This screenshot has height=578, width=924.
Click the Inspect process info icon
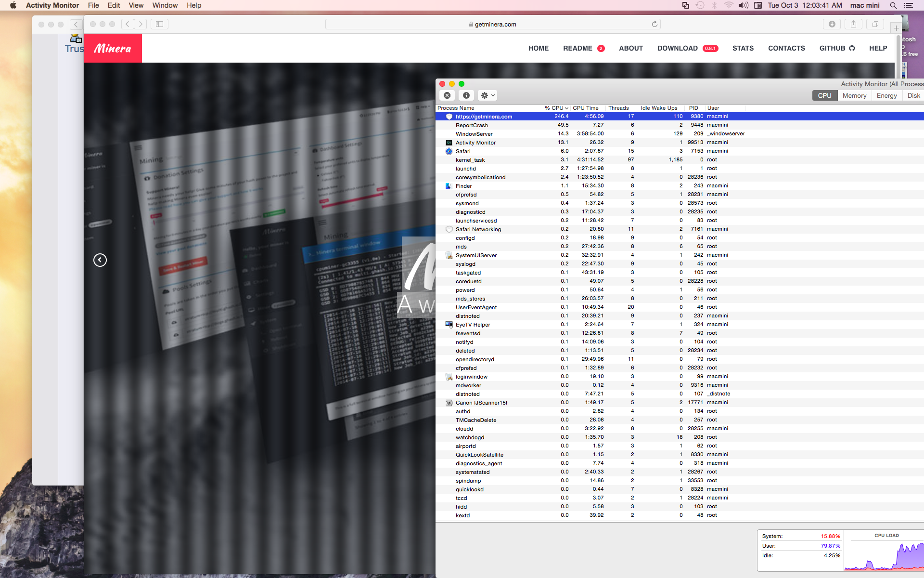[466, 95]
